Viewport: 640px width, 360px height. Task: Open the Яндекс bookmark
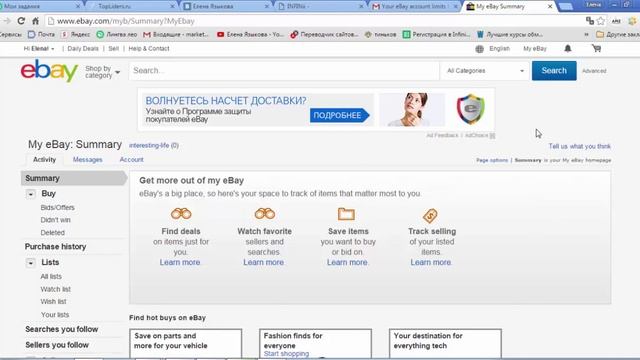[x=76, y=35]
